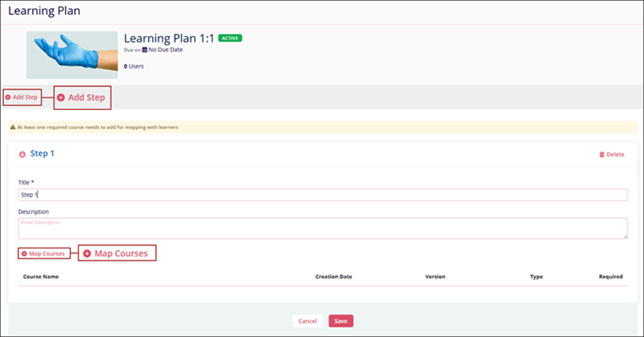Screen dimensions: 644x337
Task: Click the plus icon in enlarged Add Step callout
Action: pyautogui.click(x=61, y=97)
